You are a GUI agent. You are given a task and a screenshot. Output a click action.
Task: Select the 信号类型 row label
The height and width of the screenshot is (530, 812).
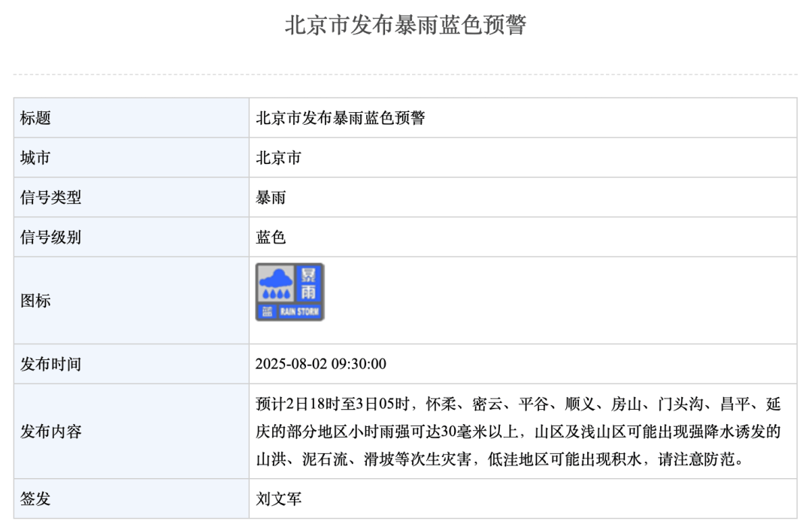tap(50, 198)
